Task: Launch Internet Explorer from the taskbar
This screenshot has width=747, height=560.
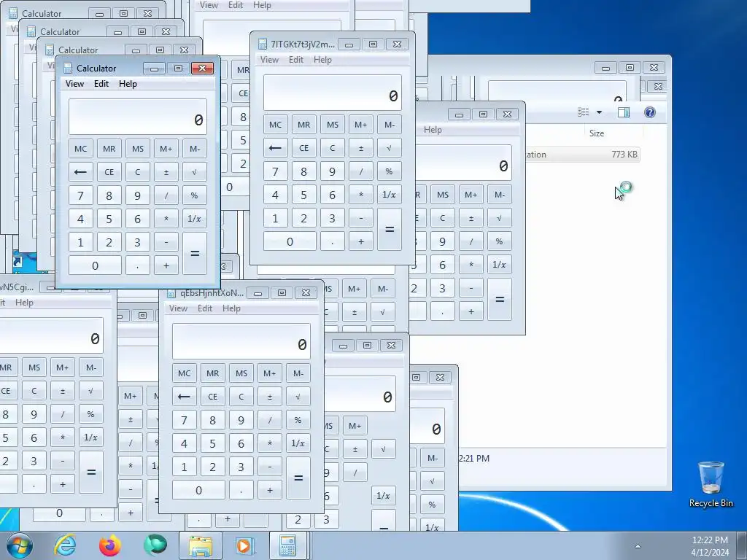Action: (x=65, y=545)
